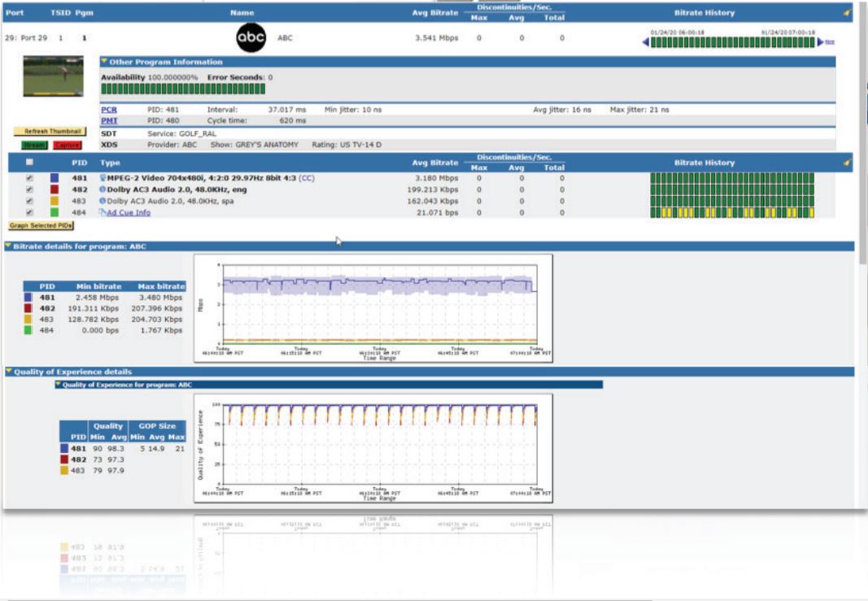Uncheck the PID 481 checkbox
The height and width of the screenshot is (601, 868).
pyautogui.click(x=29, y=178)
